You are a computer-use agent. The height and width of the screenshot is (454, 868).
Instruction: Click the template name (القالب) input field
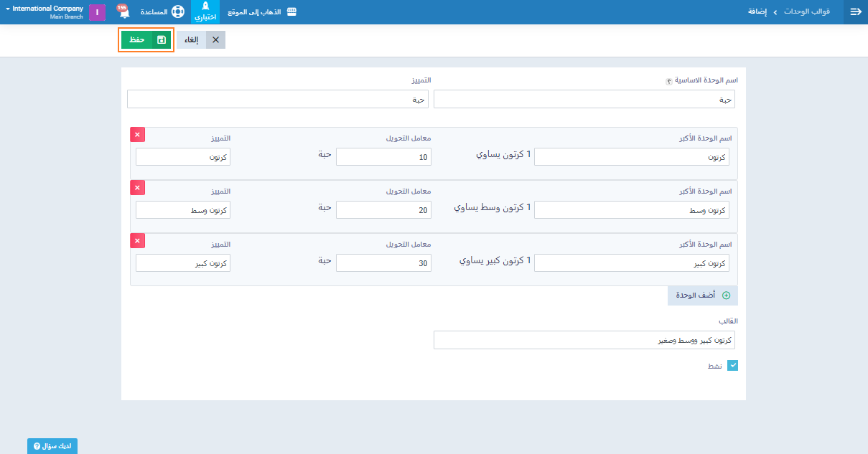584,340
